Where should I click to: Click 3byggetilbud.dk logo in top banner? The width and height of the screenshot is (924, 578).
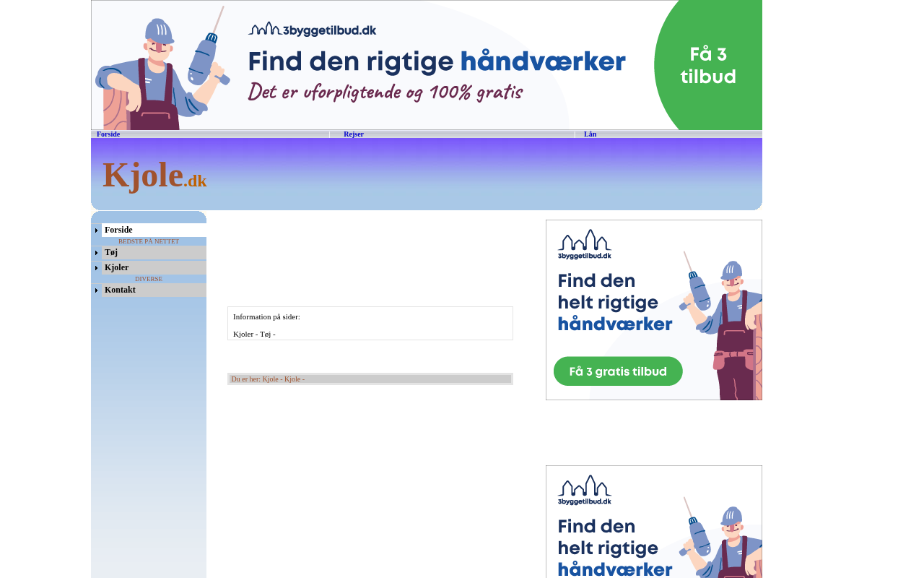[x=312, y=29]
